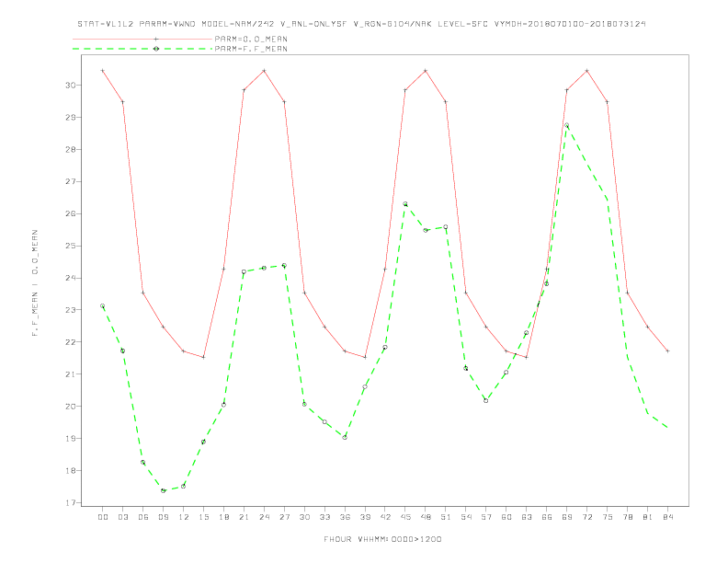The image size is (728, 563).
Task: Click x-axis forecast hour label 63
Action: pyautogui.click(x=527, y=517)
